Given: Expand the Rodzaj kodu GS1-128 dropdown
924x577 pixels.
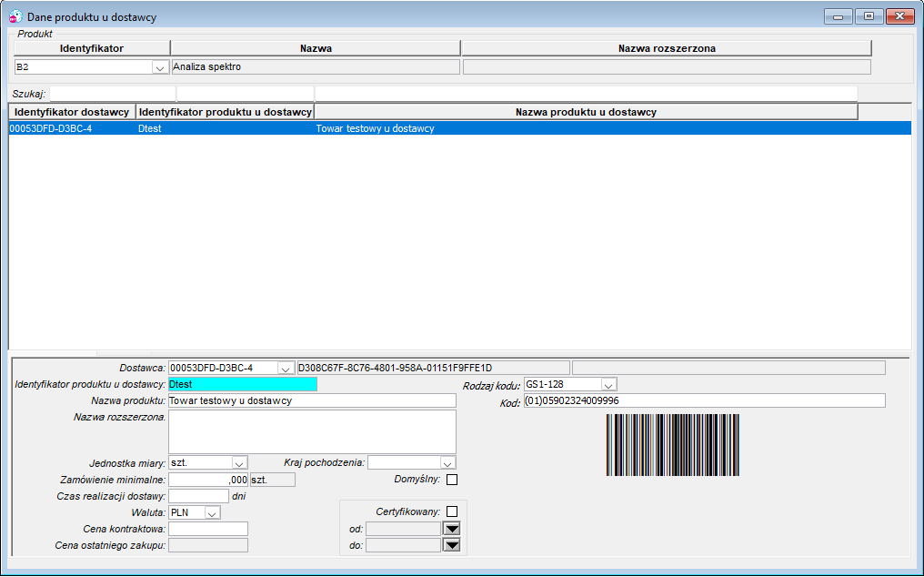Looking at the screenshot, I should pos(608,385).
